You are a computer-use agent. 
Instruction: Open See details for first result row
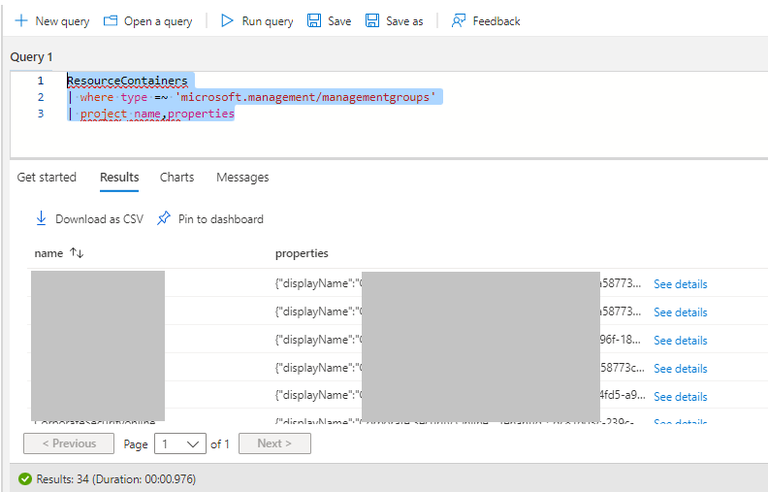(680, 284)
